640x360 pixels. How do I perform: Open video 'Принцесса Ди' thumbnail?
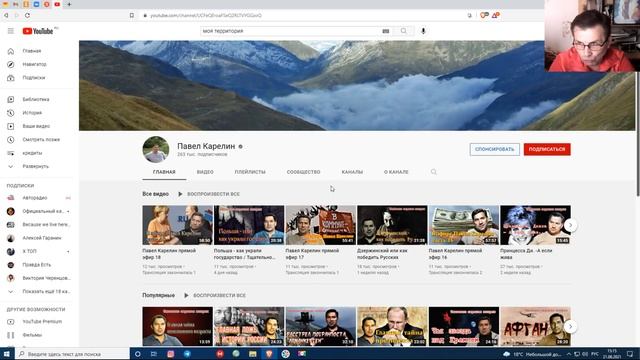[535, 225]
